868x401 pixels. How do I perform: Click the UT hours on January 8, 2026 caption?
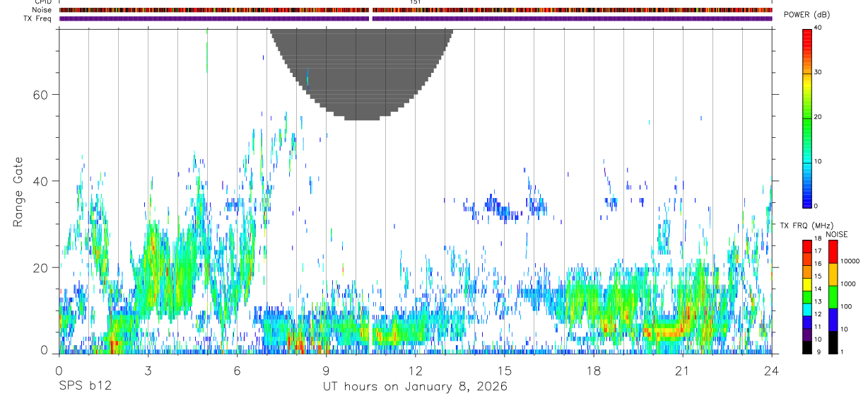[x=415, y=387]
